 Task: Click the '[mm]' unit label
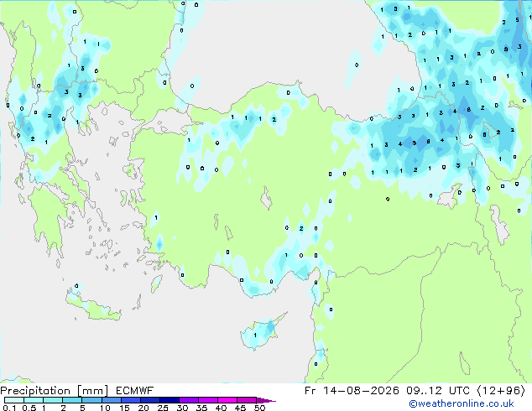92,391
